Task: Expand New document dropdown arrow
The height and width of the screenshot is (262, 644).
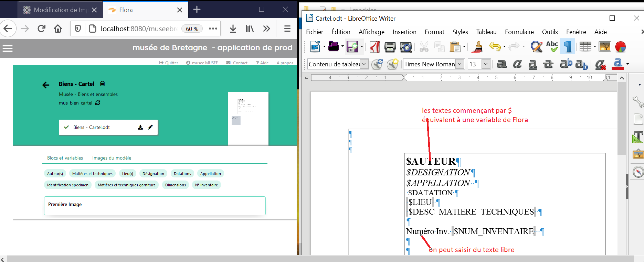Action: 324,46
